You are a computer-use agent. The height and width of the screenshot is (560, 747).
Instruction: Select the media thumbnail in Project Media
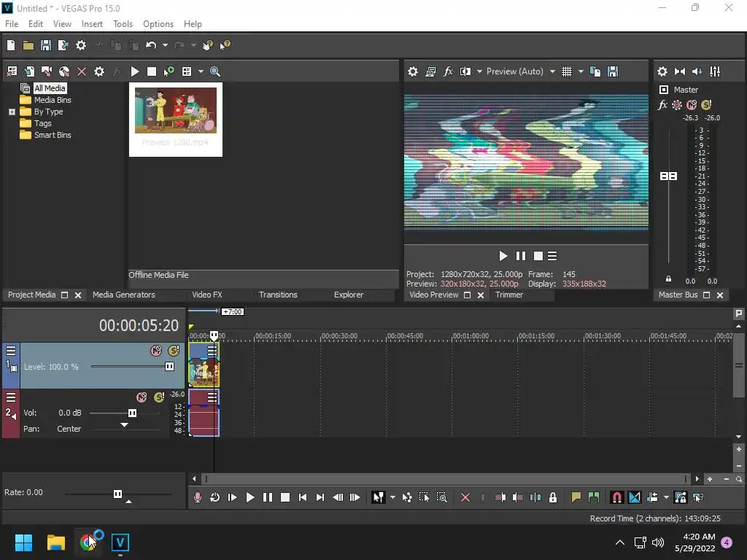176,120
